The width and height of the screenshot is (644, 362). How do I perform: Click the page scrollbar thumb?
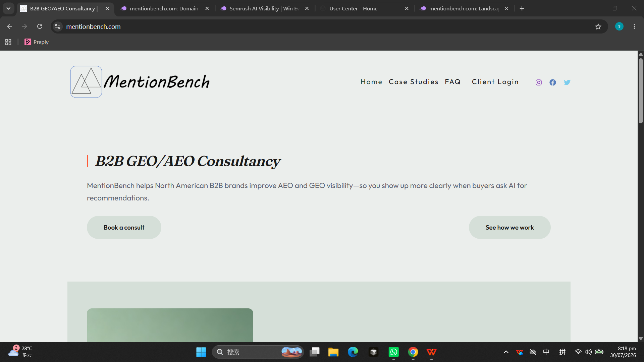coord(641,90)
